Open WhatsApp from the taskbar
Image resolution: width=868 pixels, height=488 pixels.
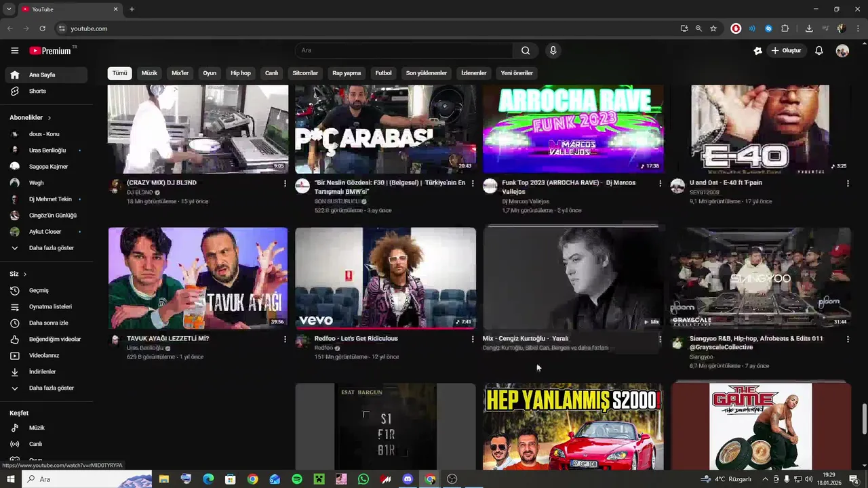click(363, 479)
